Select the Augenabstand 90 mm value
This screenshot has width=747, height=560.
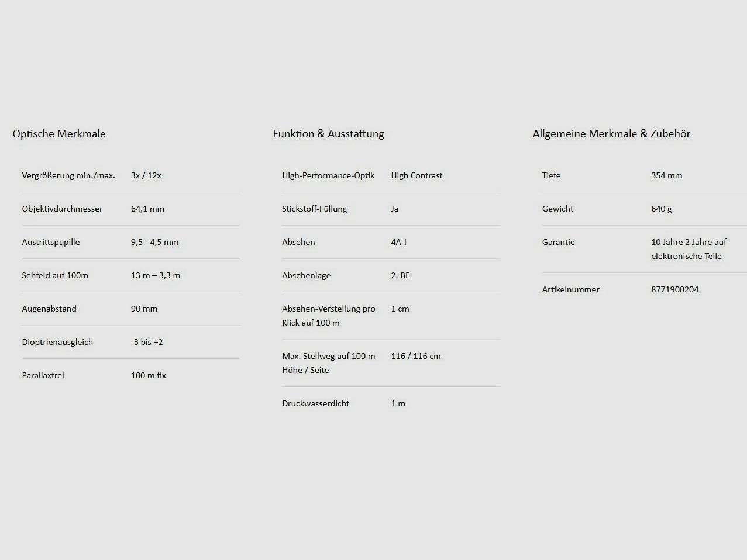click(x=144, y=309)
